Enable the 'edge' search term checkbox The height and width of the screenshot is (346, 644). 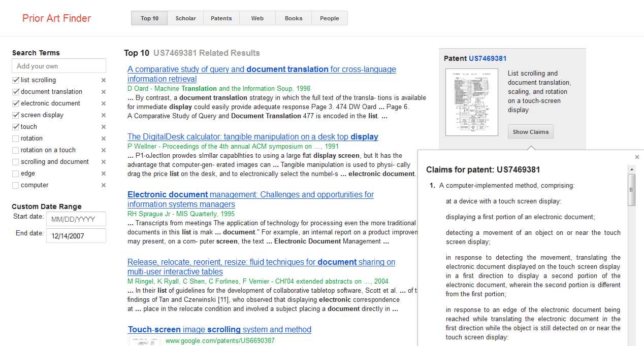pyautogui.click(x=16, y=174)
